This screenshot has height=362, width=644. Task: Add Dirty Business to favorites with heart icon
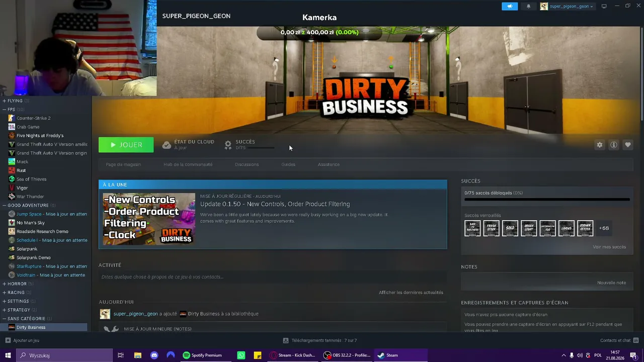628,145
